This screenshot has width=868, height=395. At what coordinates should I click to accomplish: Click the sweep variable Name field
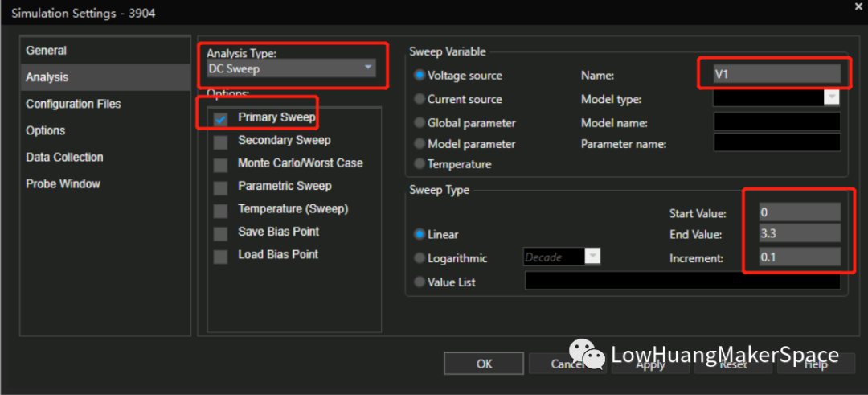(x=776, y=75)
